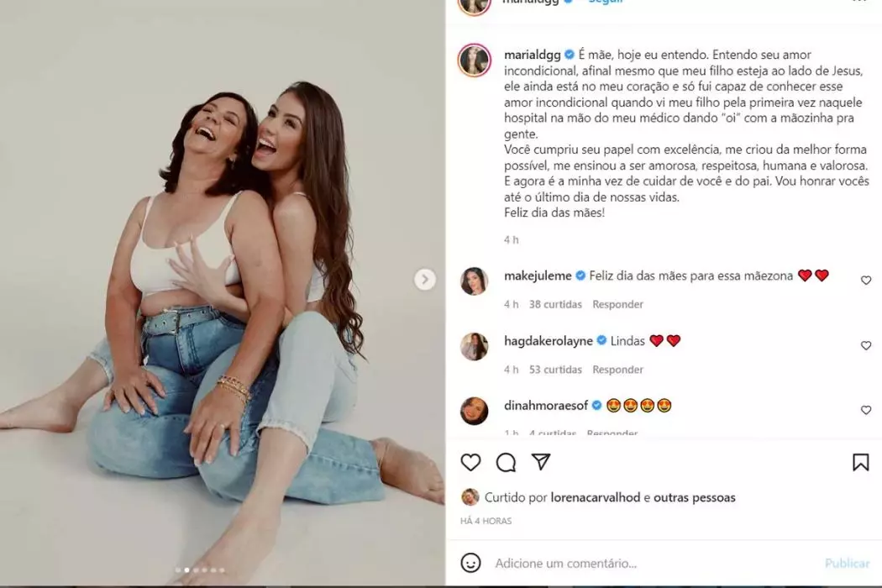Open makejuleme's profile picture
Viewport: 882px width, 588px height.
coord(475,281)
